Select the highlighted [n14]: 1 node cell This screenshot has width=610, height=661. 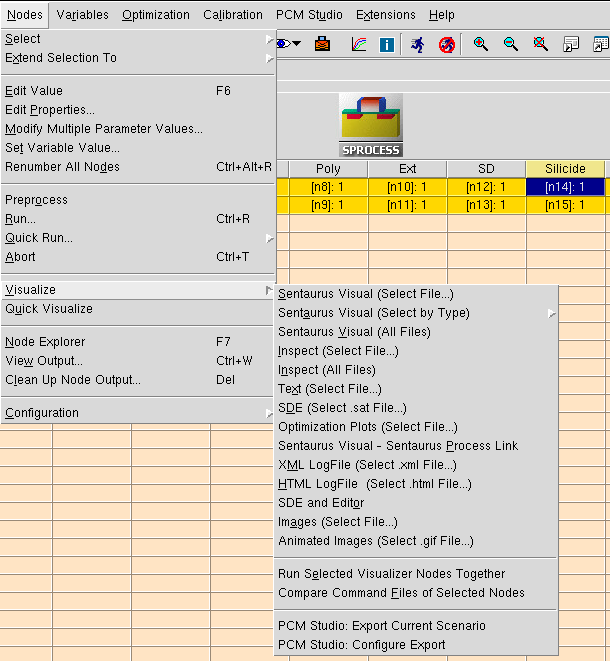(x=565, y=187)
